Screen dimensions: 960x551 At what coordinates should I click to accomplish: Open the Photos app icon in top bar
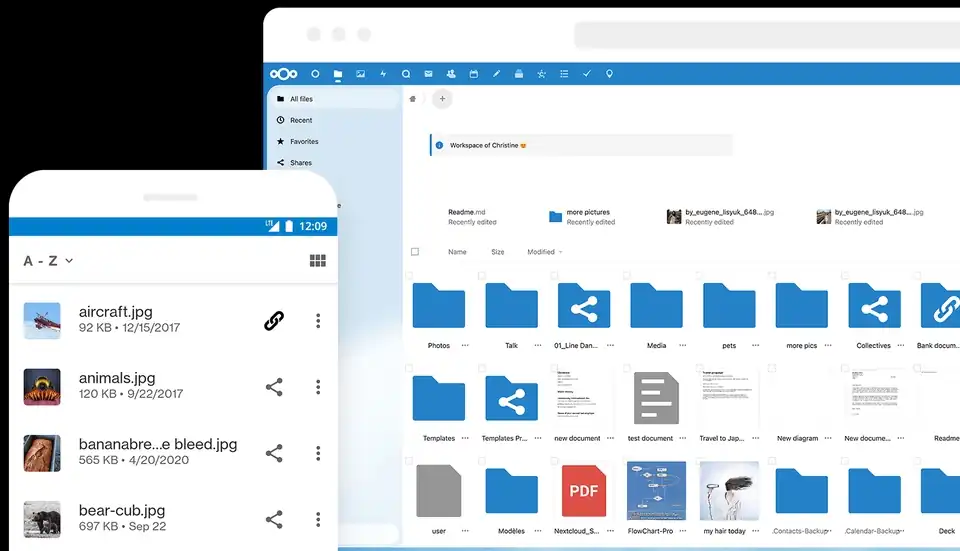(361, 74)
